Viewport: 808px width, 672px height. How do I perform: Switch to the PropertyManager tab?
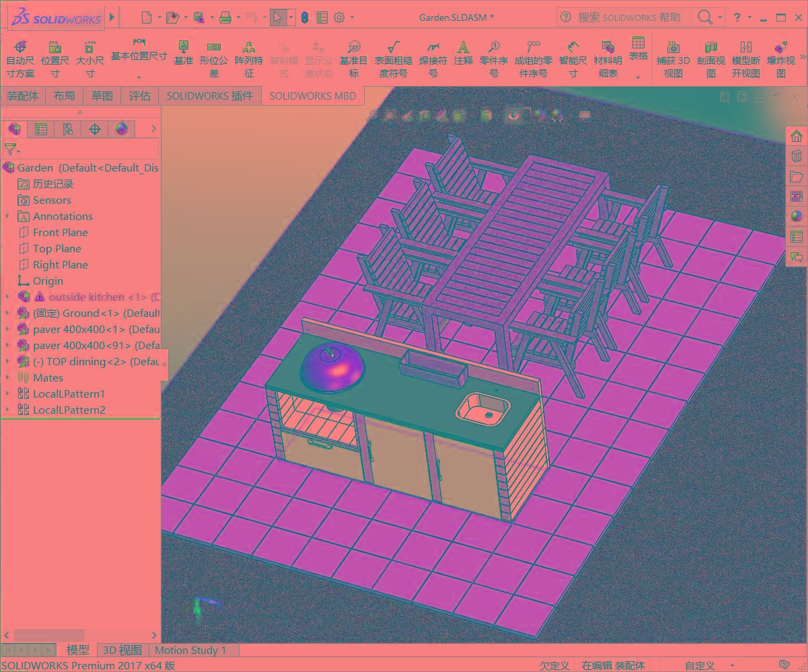pyautogui.click(x=41, y=128)
